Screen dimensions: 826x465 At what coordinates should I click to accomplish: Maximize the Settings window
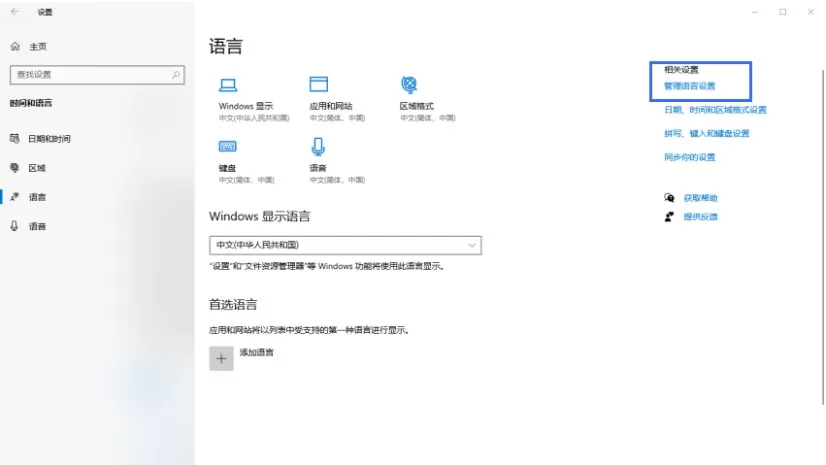coord(783,12)
